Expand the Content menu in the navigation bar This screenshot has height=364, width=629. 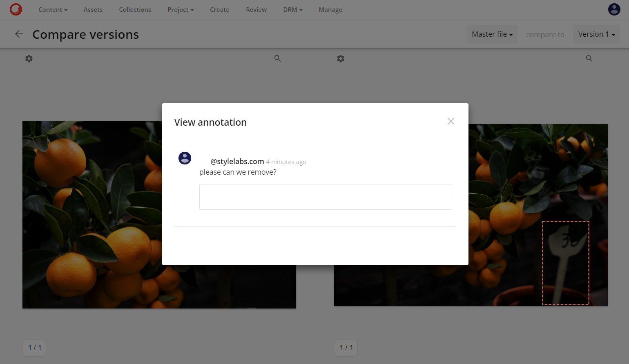[53, 9]
